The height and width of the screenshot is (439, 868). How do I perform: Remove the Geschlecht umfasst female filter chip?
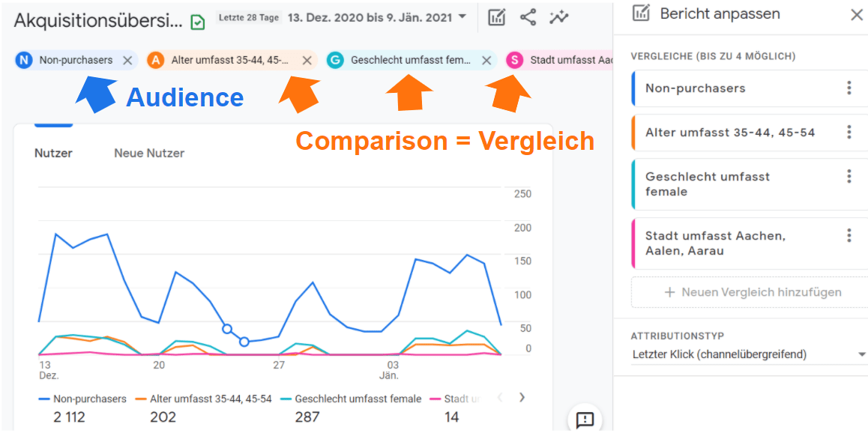coord(486,60)
